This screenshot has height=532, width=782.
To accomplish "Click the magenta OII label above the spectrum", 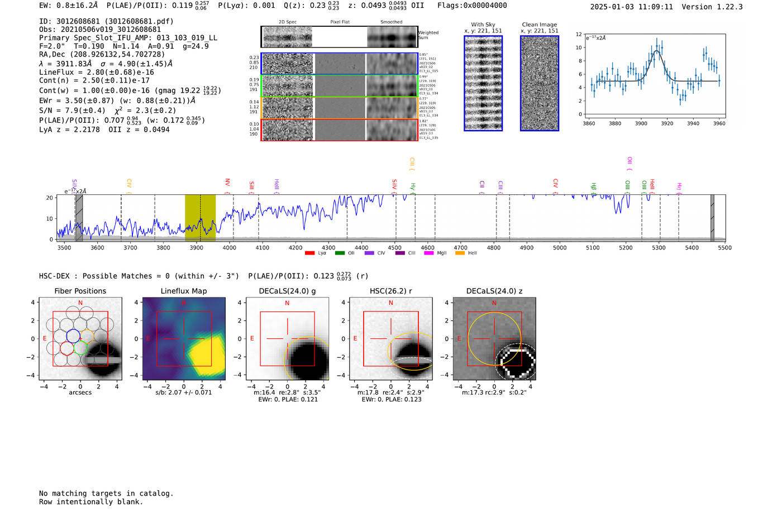I will click(630, 164).
